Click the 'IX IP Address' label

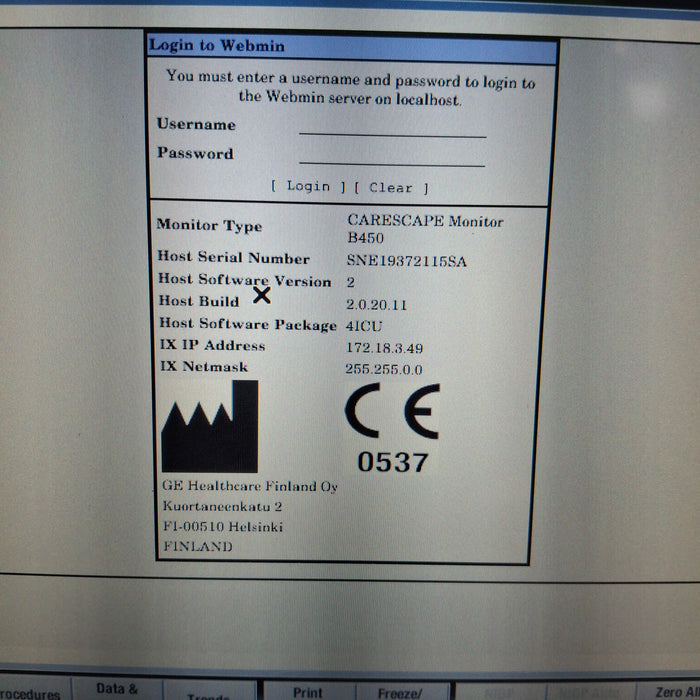pyautogui.click(x=212, y=345)
